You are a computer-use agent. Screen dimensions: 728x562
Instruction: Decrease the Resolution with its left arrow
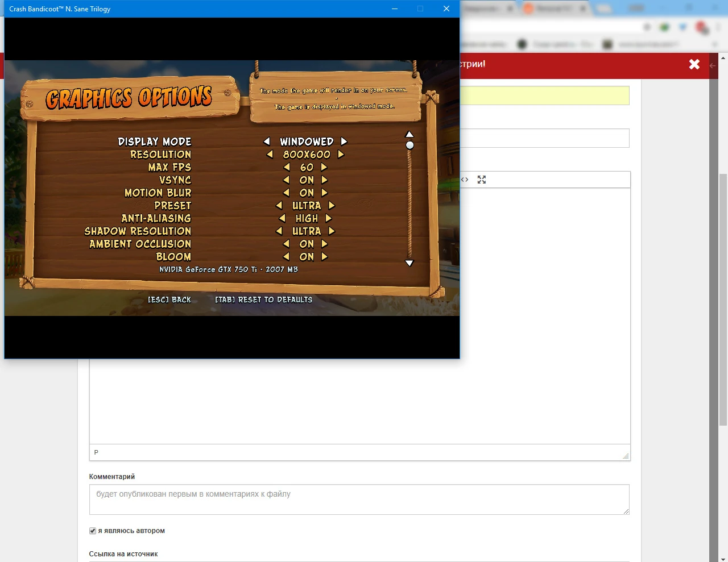pyautogui.click(x=270, y=154)
